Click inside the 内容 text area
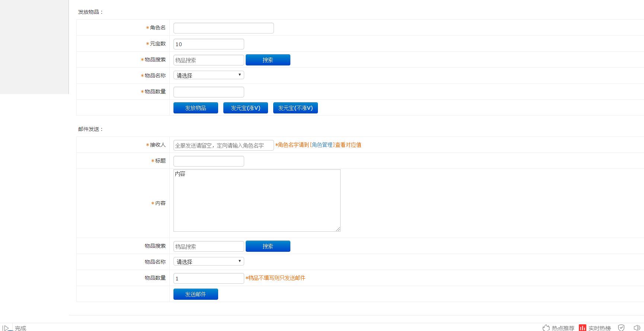This screenshot has width=644, height=331. coord(257,200)
